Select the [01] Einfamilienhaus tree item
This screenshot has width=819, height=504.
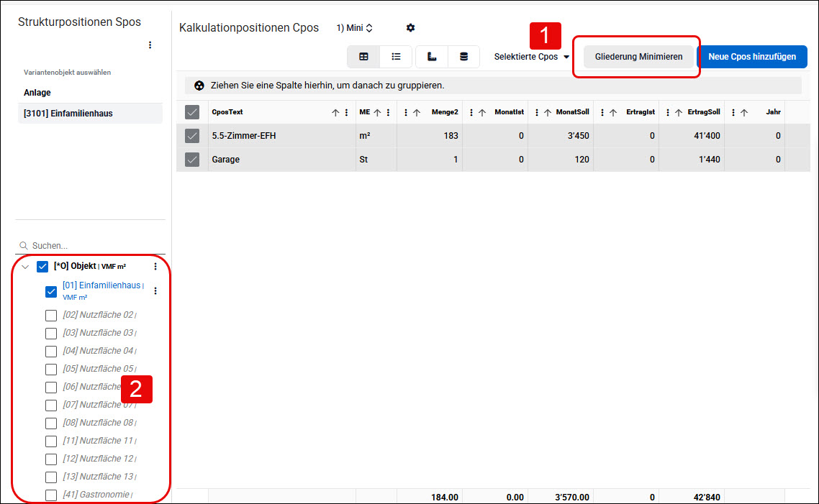coord(101,285)
